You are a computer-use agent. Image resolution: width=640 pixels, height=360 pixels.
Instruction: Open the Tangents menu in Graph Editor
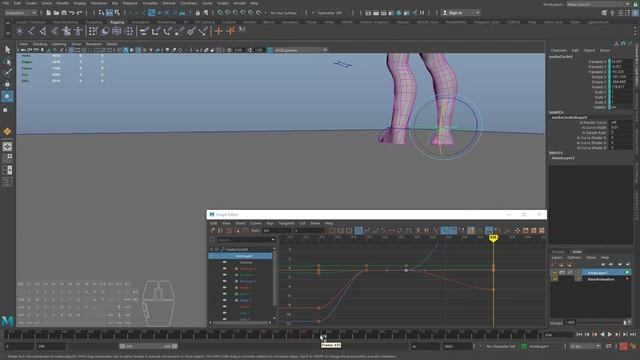[x=287, y=223]
